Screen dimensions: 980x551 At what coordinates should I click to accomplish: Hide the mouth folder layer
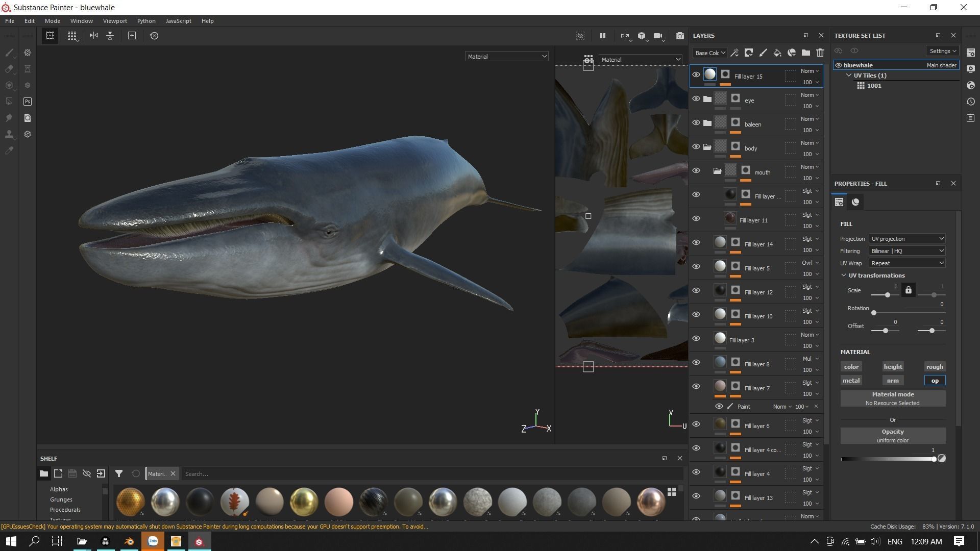pos(696,170)
